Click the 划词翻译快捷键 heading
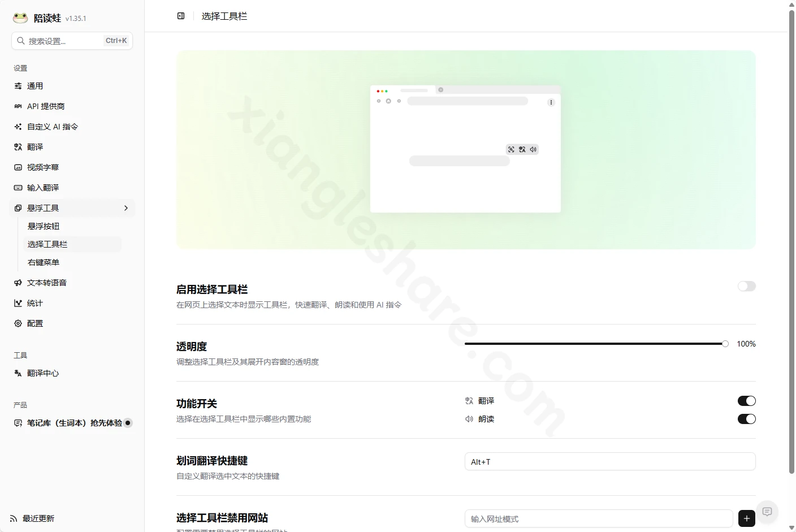Image resolution: width=796 pixels, height=532 pixels. [212, 461]
